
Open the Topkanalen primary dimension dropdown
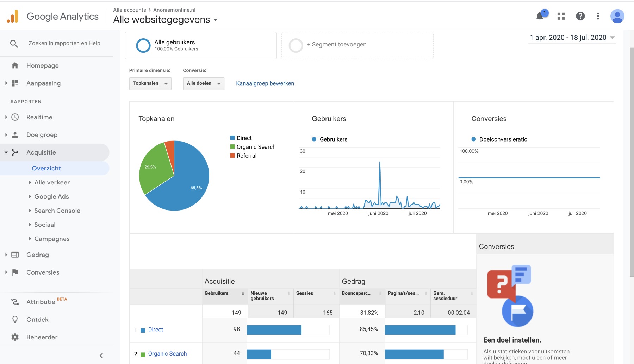pos(150,83)
